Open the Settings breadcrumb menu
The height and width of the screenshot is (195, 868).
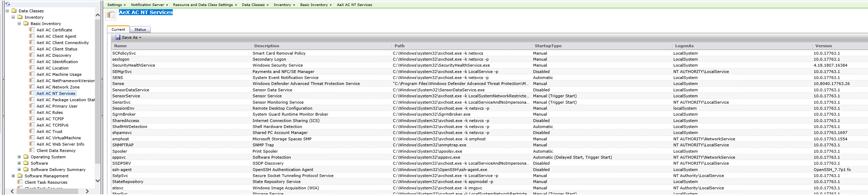pos(116,5)
